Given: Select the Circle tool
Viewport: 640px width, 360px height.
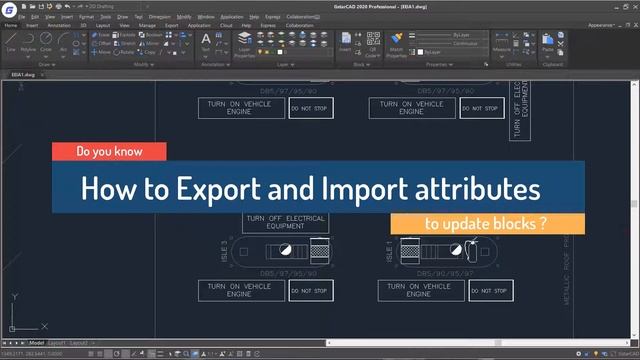Looking at the screenshot, I should point(46,42).
